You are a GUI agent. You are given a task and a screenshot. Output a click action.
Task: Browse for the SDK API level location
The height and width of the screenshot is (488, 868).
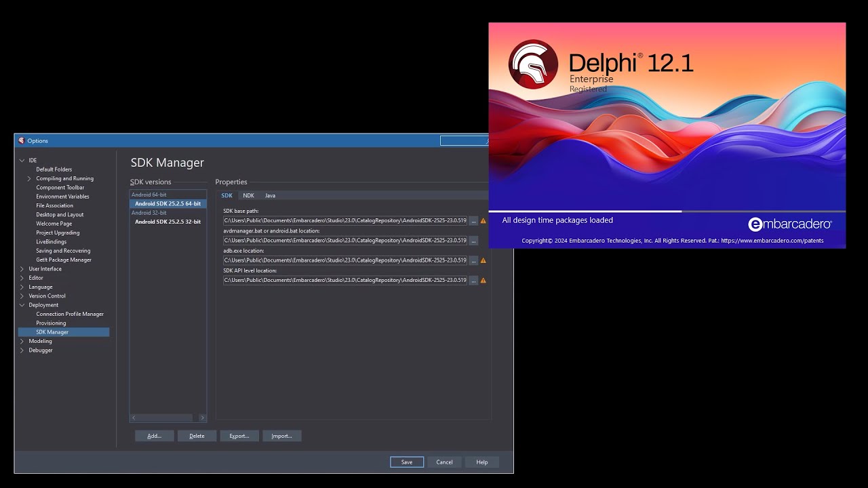[473, 281]
